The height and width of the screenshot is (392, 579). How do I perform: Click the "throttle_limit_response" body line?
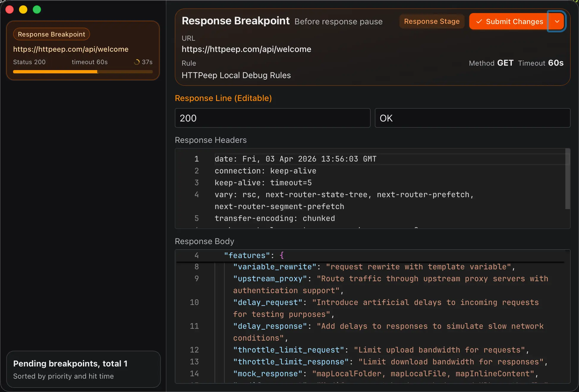pyautogui.click(x=390, y=362)
